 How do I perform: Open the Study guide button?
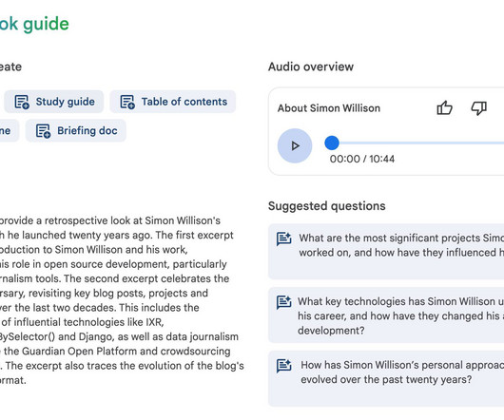(x=54, y=102)
